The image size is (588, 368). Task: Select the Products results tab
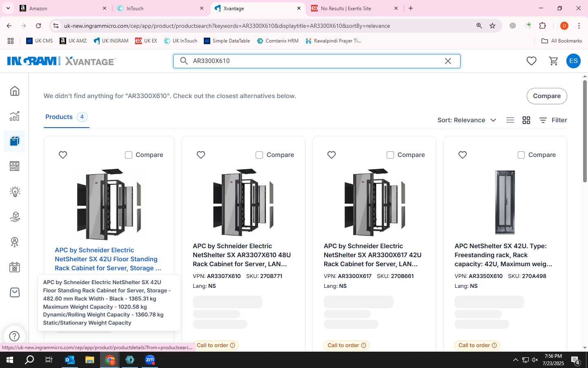[66, 117]
